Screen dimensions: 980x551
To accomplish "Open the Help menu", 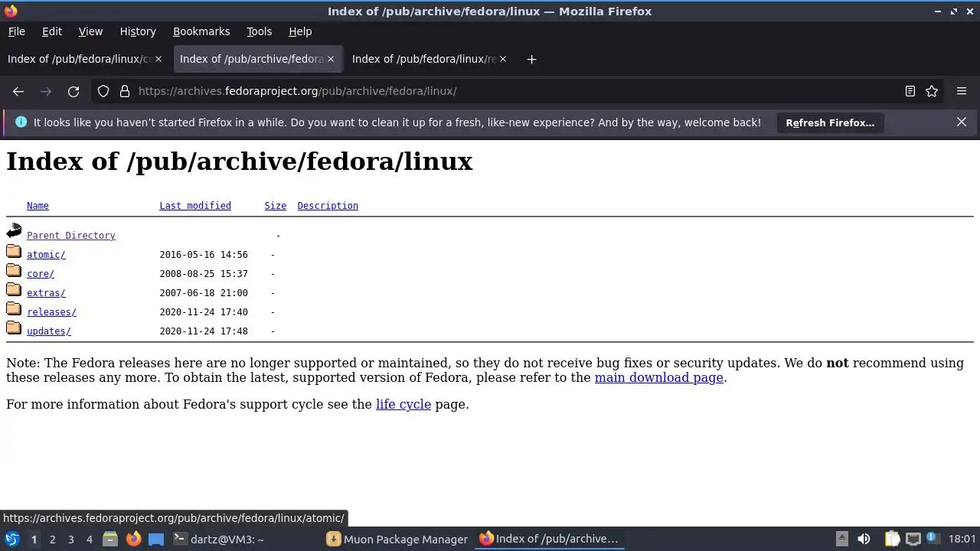I will 300,31.
